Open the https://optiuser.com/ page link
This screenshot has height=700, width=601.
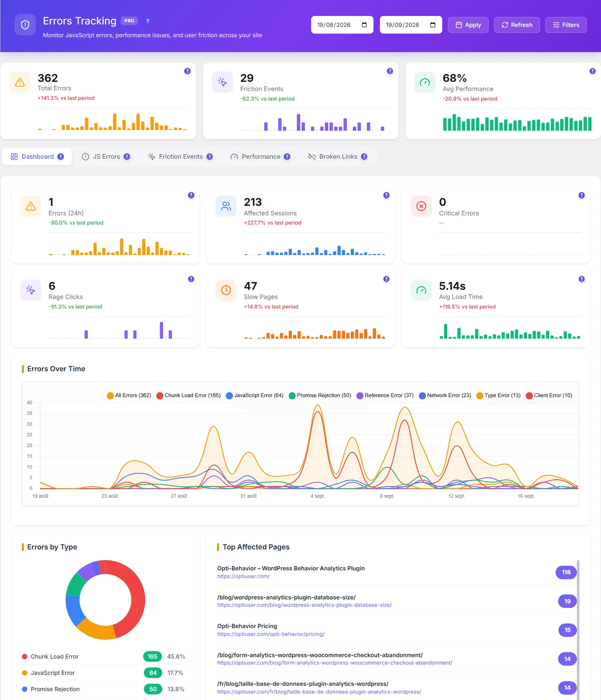(x=243, y=576)
